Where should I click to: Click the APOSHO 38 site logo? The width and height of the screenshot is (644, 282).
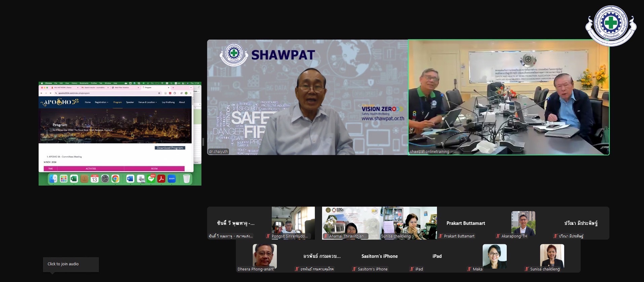tap(60, 102)
